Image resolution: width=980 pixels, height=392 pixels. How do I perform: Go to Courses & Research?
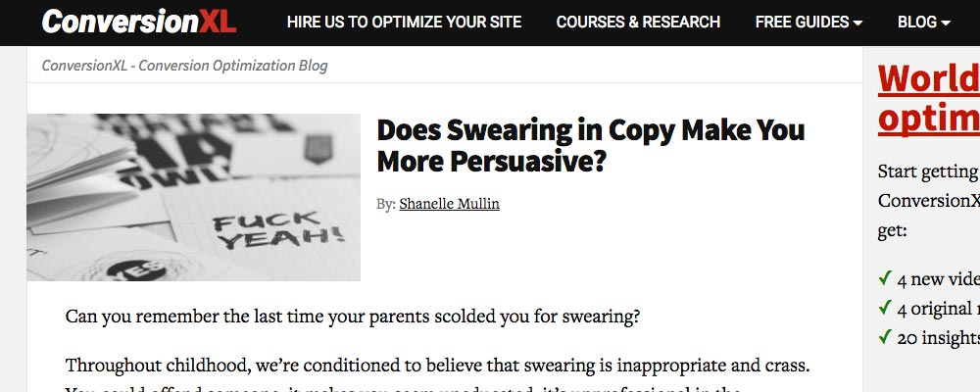[638, 22]
